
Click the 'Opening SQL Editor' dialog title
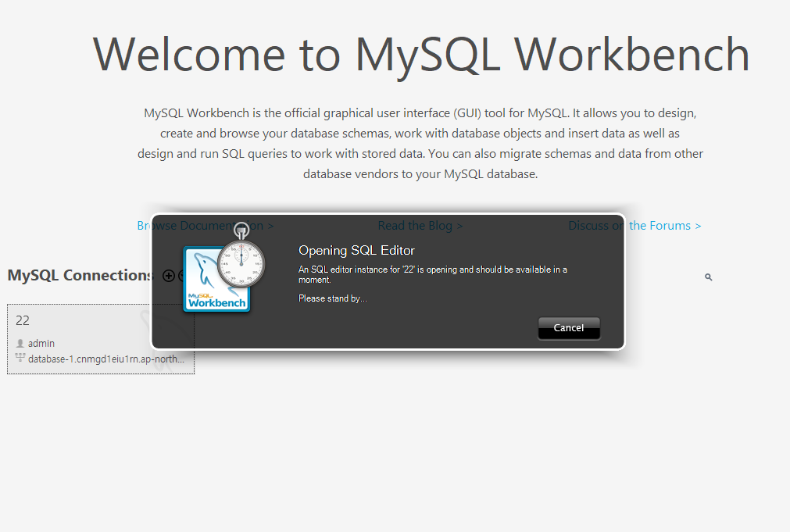pyautogui.click(x=356, y=251)
